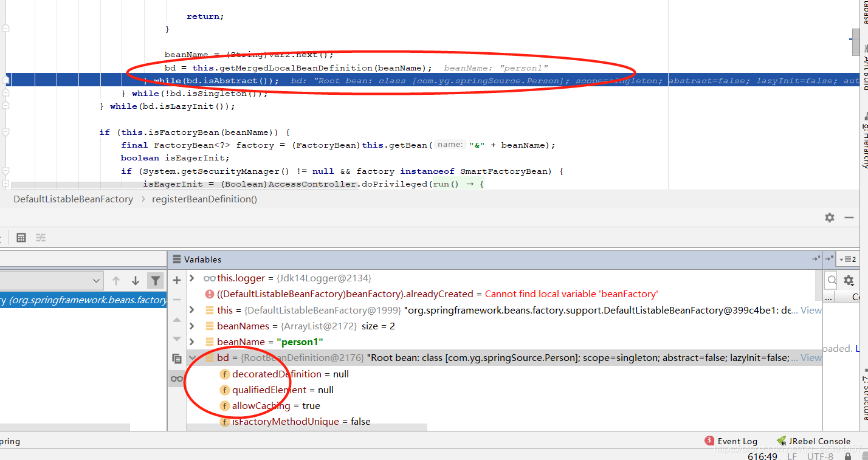The width and height of the screenshot is (868, 460).
Task: Hide the debug tool window with minus
Action: 849,218
